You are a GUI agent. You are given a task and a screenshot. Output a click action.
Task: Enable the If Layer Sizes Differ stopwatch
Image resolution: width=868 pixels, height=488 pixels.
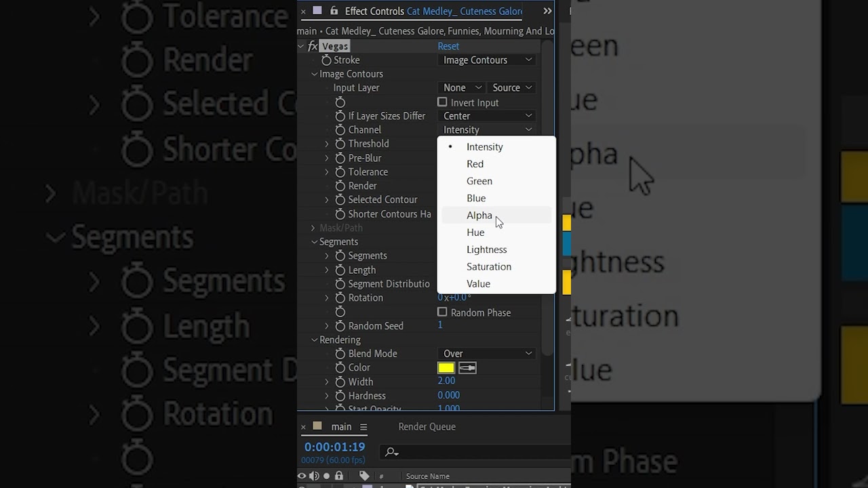point(340,116)
